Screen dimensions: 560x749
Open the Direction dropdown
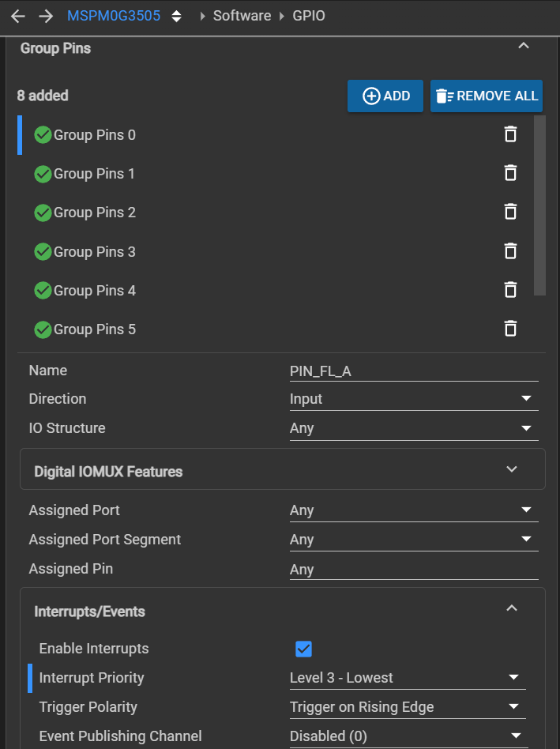pos(414,399)
